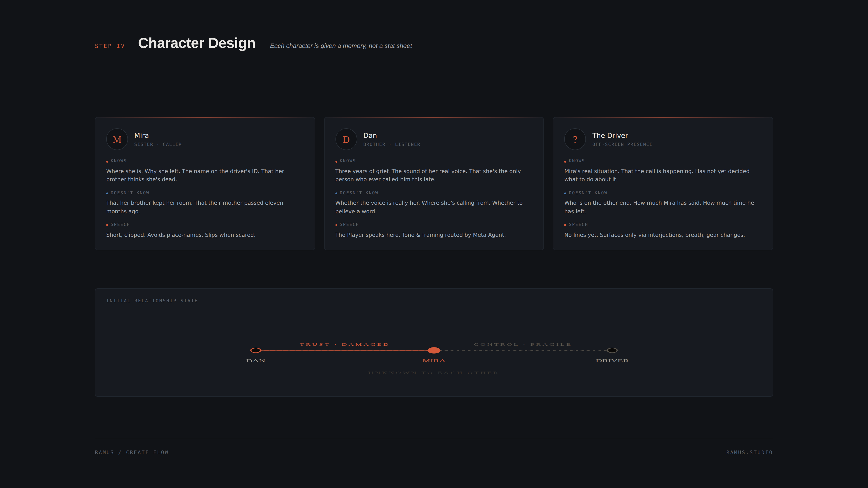This screenshot has width=868, height=488.
Task: Click the 'TRUST · DAMAGED' edge label
Action: (344, 344)
